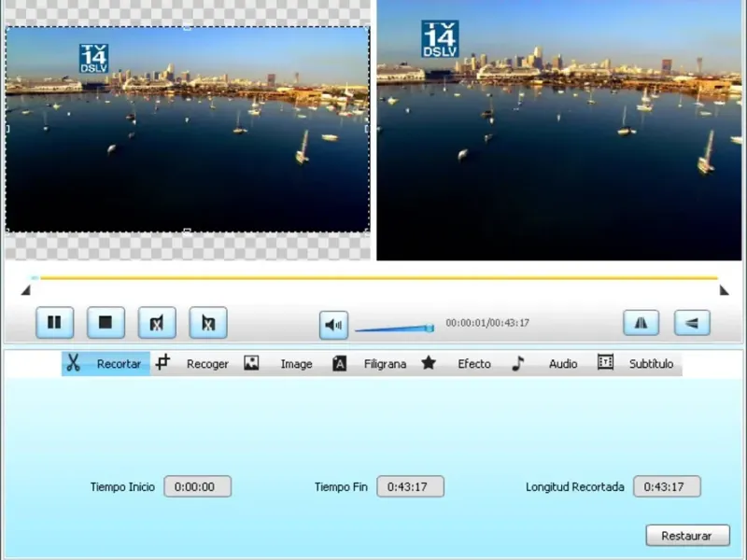Click the Restaurar button
Image resolution: width=747 pixels, height=560 pixels.
tap(687, 536)
